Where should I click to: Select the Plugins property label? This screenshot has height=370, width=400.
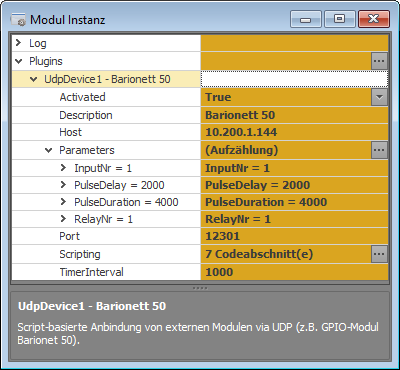coord(46,61)
